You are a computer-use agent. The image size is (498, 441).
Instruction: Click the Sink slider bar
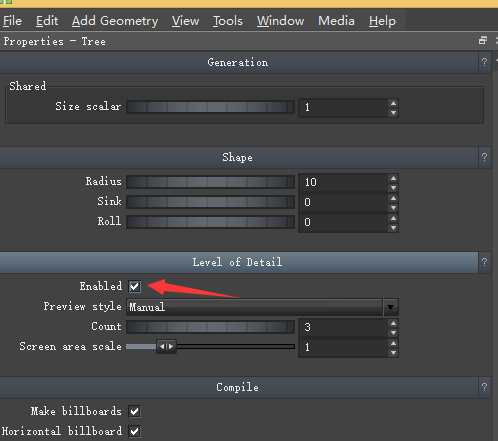[210, 202]
